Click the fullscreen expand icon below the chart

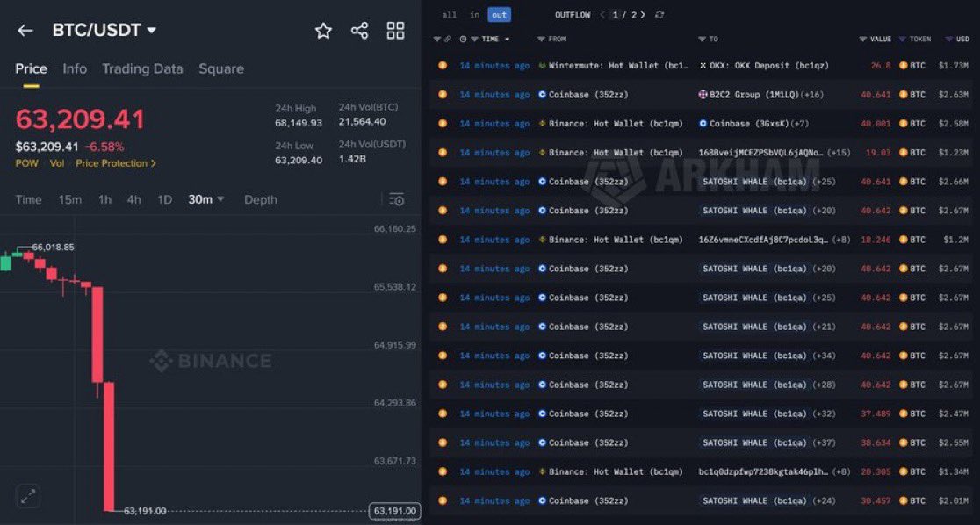click(27, 495)
